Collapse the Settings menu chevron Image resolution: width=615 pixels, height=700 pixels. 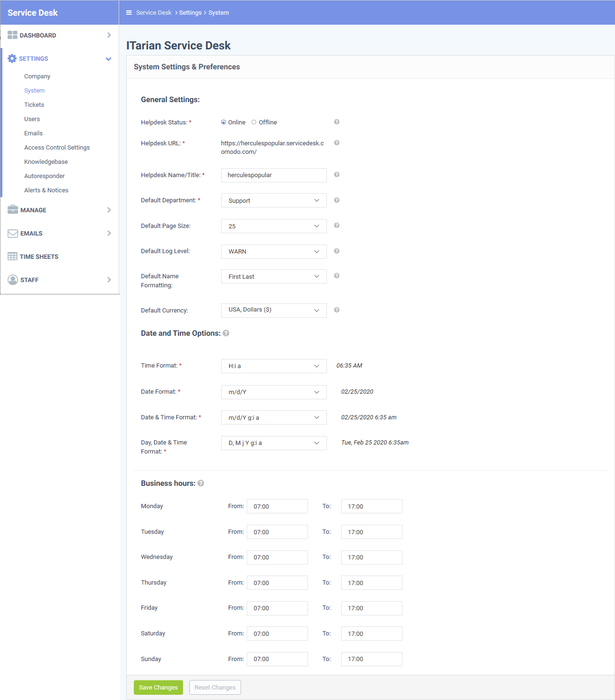pos(109,59)
